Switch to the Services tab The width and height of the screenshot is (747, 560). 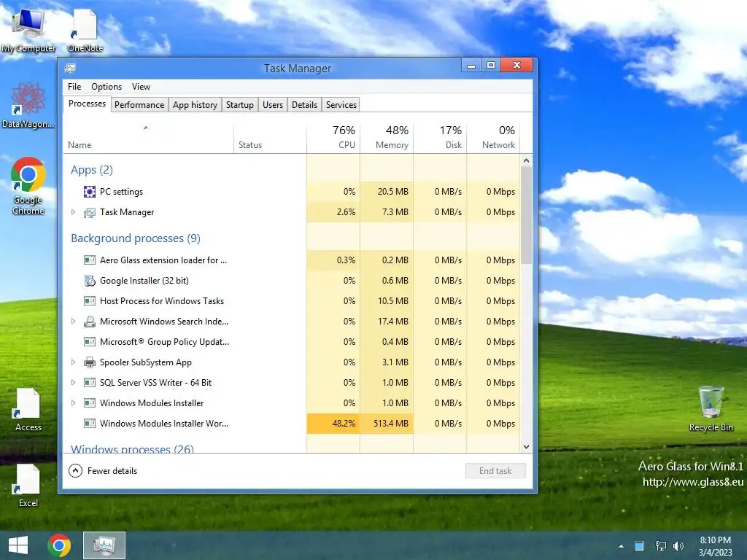coord(341,105)
